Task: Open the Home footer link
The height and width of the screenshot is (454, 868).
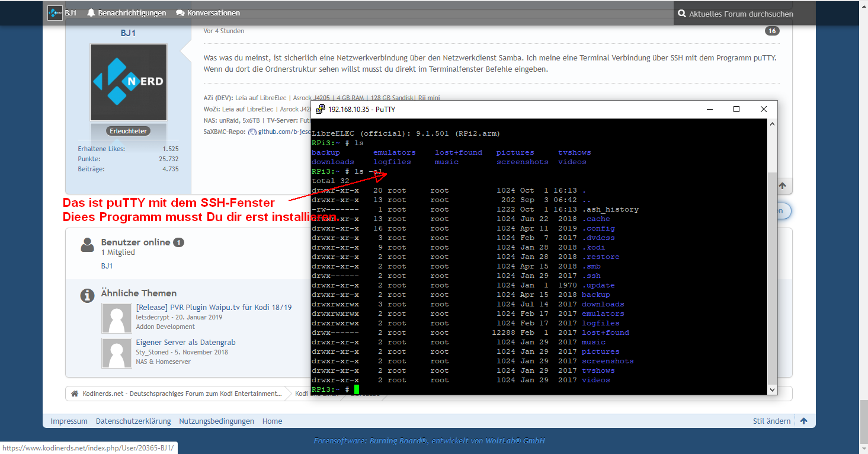Action: click(273, 421)
